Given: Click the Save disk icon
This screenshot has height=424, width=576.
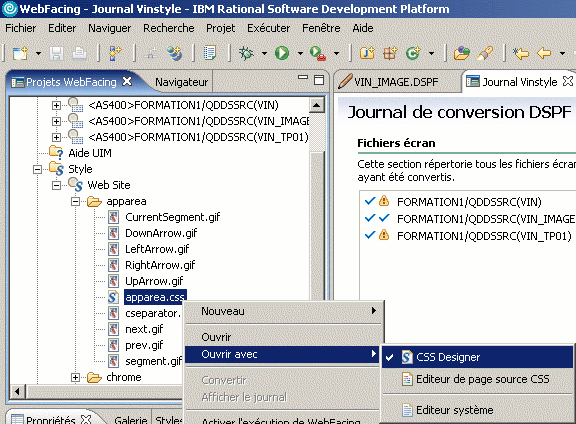Looking at the screenshot, I should 57,54.
